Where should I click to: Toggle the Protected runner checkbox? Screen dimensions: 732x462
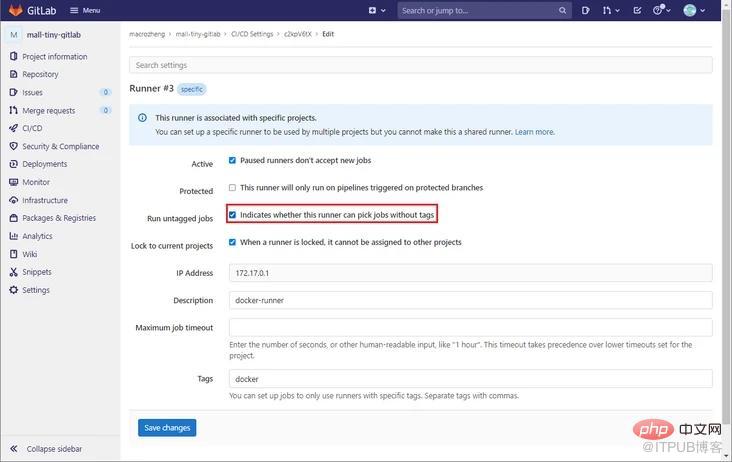pos(232,188)
